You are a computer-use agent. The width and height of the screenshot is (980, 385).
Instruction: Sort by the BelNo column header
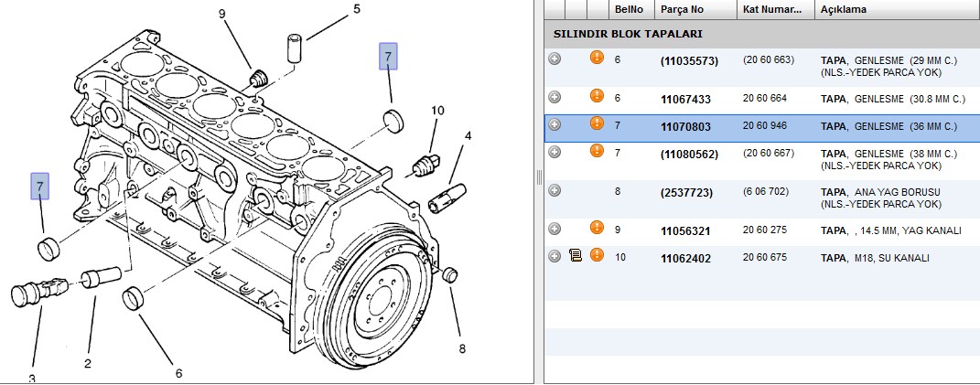pyautogui.click(x=631, y=9)
